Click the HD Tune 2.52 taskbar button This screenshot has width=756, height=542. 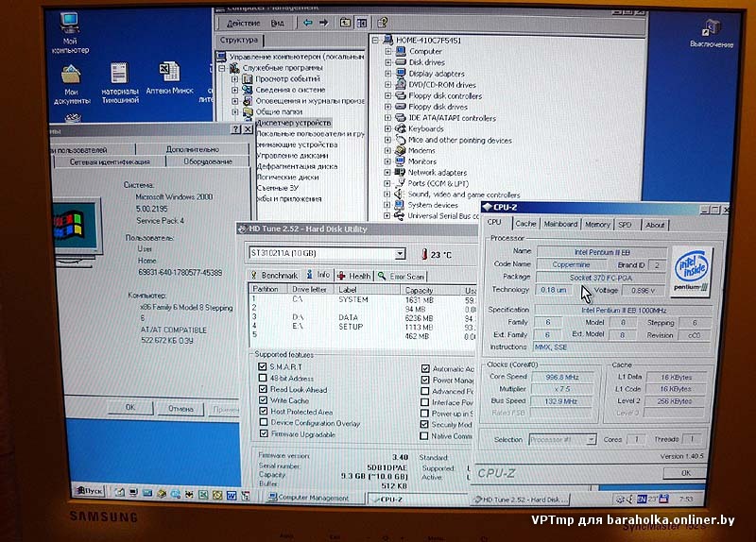[520, 500]
